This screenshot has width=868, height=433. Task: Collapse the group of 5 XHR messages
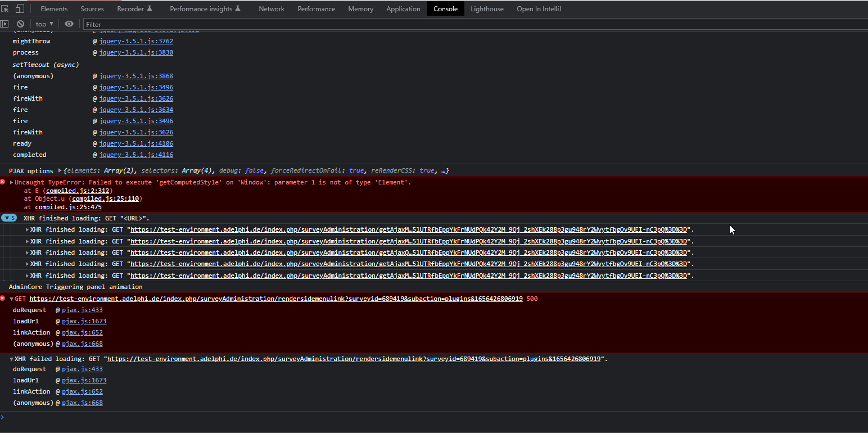point(10,218)
